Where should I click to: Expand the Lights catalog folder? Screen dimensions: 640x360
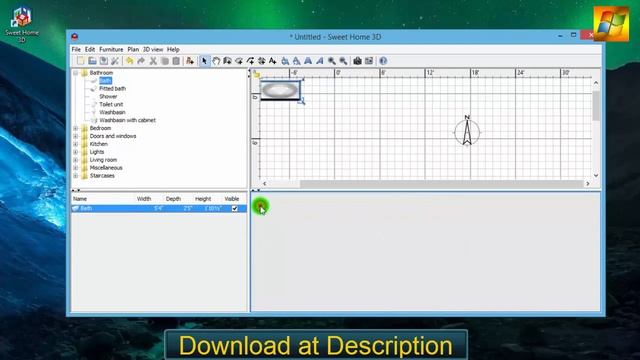[x=76, y=152]
